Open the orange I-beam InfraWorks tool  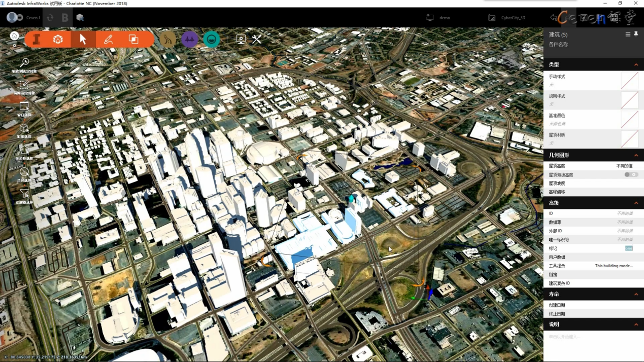(x=37, y=40)
